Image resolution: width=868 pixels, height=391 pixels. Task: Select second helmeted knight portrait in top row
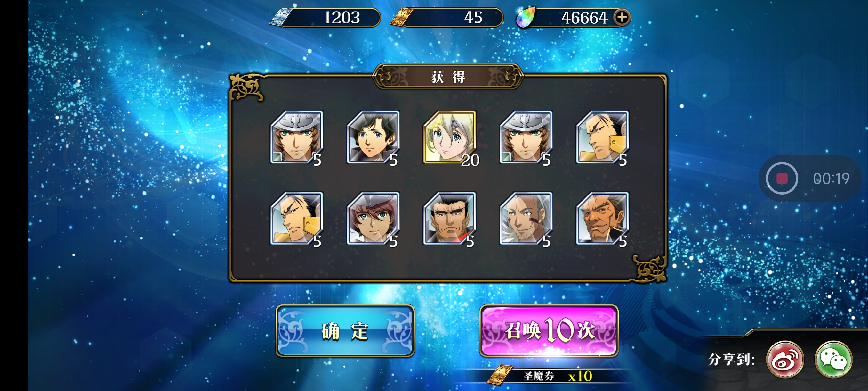pyautogui.click(x=526, y=137)
